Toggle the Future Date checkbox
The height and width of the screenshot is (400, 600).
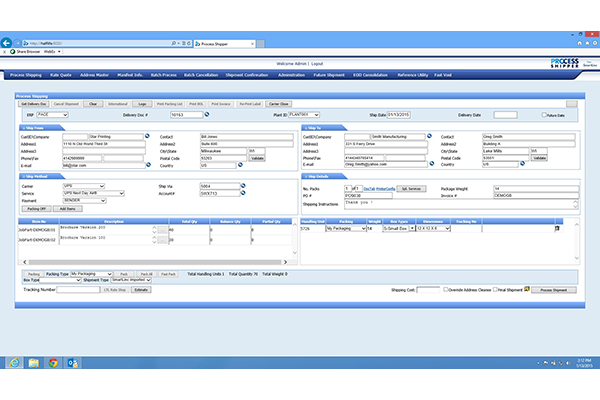544,114
